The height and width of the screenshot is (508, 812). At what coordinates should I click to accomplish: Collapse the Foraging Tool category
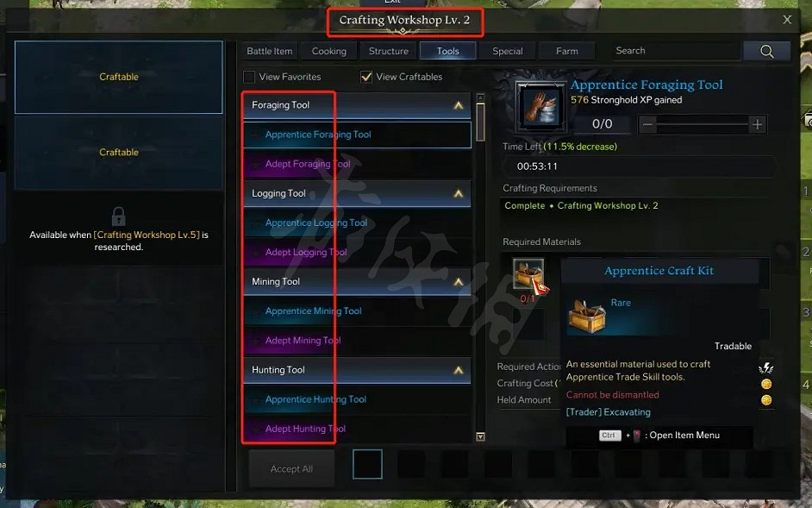click(459, 105)
